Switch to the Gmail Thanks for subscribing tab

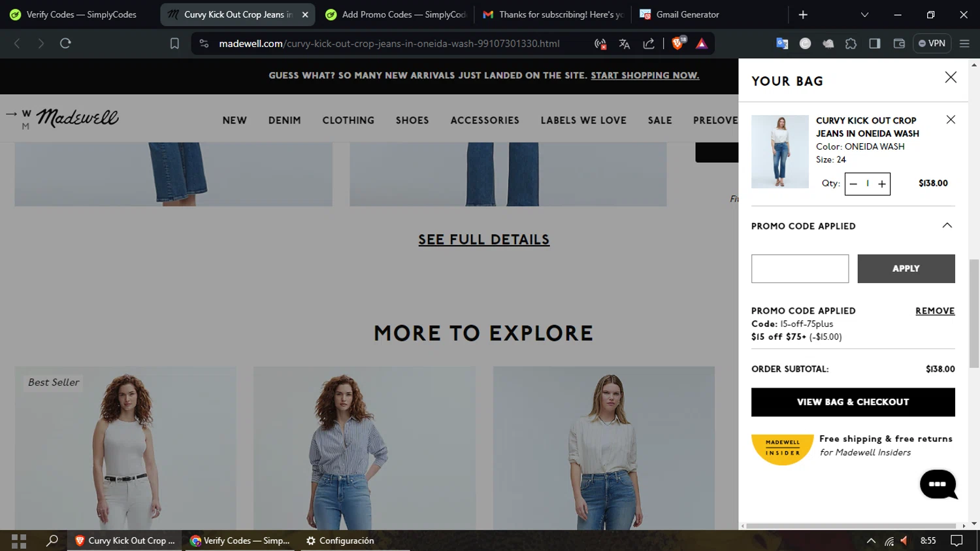pos(553,14)
